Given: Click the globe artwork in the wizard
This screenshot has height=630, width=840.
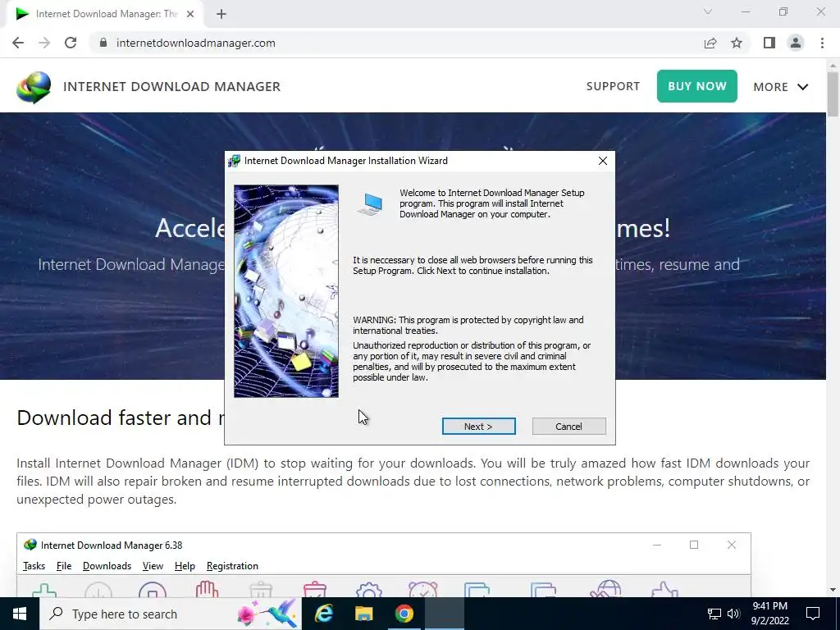Looking at the screenshot, I should (x=286, y=291).
